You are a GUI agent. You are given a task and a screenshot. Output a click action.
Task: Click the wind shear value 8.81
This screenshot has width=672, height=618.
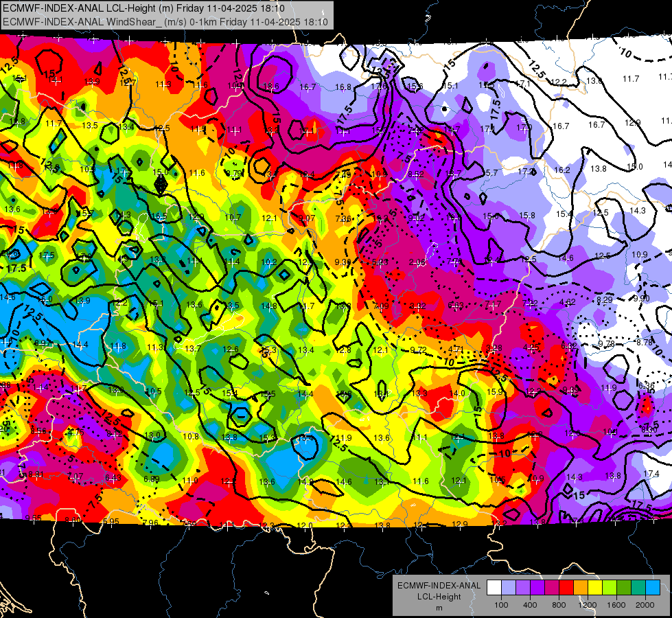[x=36, y=474]
